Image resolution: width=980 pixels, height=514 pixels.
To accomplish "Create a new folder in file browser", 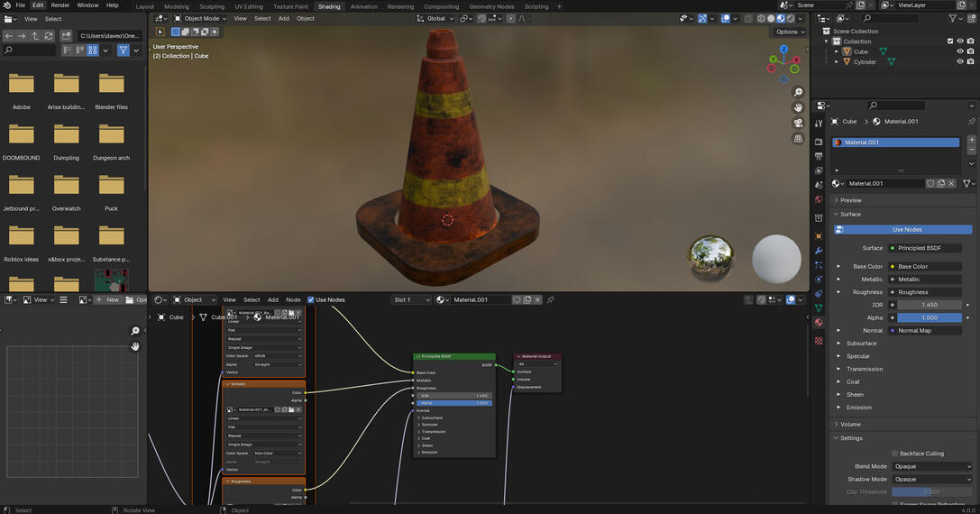I will [x=66, y=36].
